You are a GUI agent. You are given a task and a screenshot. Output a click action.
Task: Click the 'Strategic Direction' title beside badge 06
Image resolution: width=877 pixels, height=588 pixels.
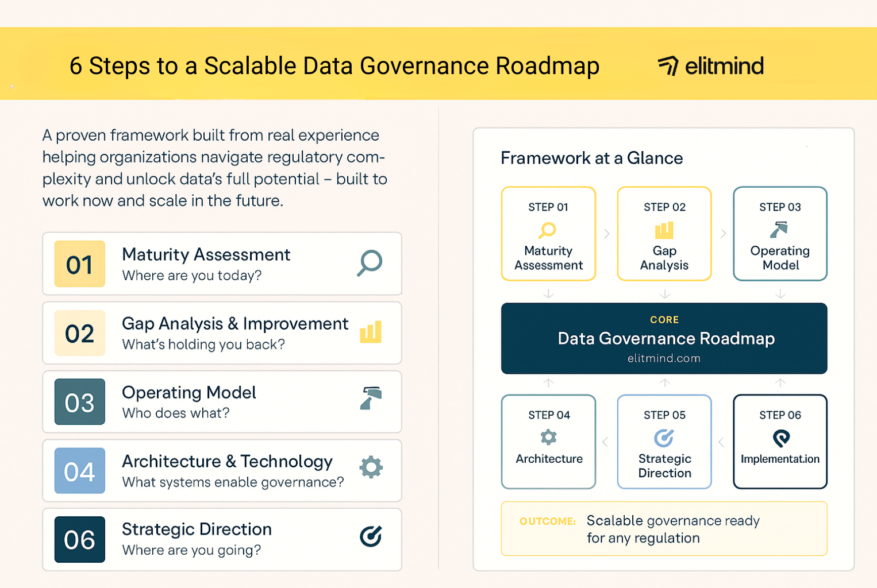coord(197,529)
